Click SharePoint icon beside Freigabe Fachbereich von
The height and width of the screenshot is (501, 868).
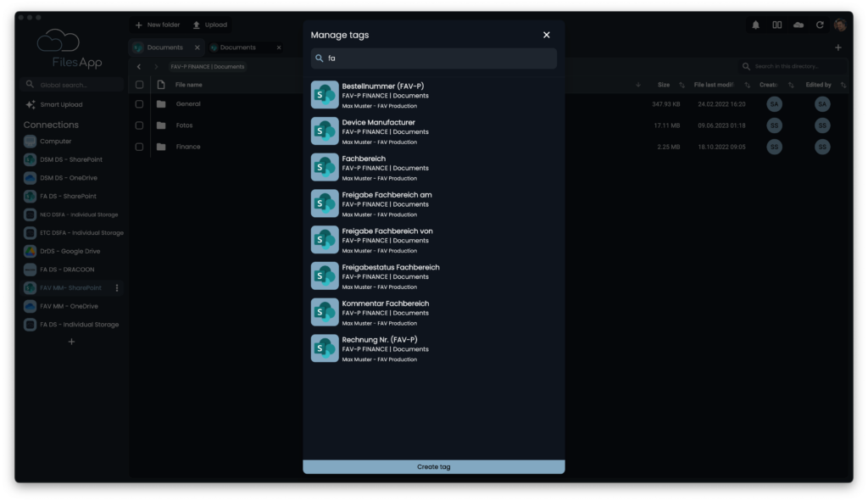point(325,240)
